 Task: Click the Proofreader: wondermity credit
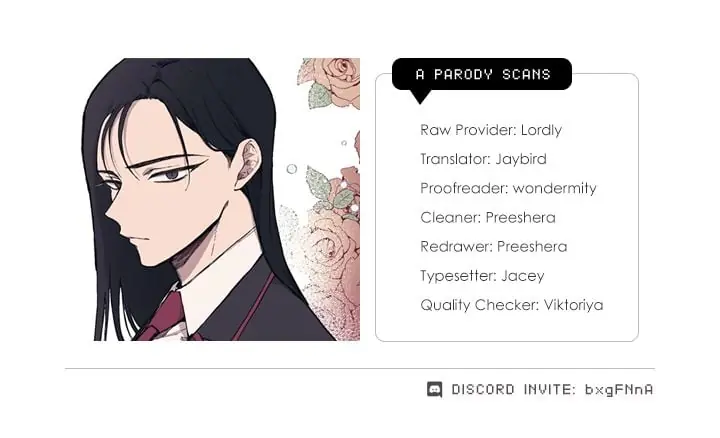[508, 188]
